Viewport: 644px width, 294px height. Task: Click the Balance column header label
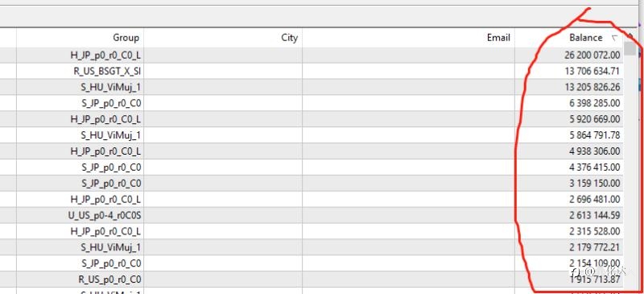pos(586,38)
